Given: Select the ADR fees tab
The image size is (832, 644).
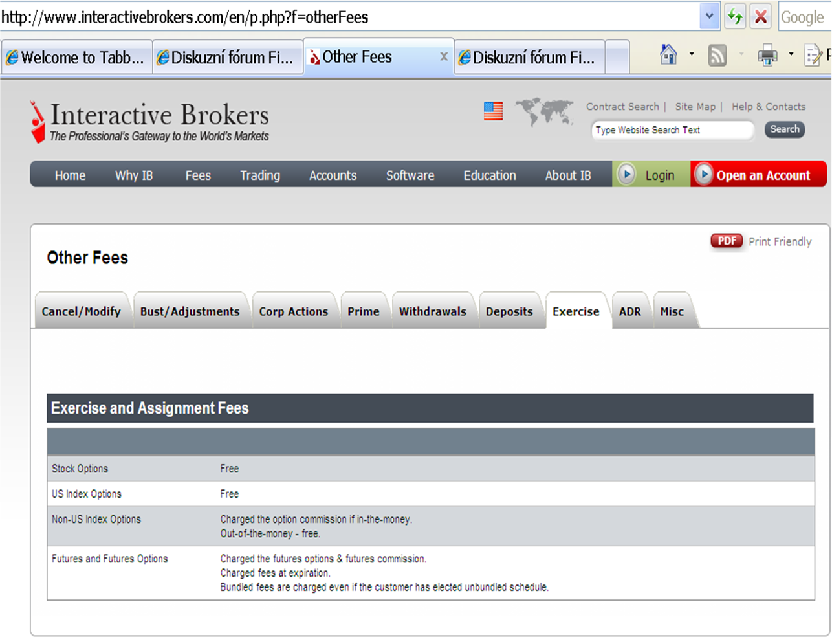Looking at the screenshot, I should coord(630,311).
